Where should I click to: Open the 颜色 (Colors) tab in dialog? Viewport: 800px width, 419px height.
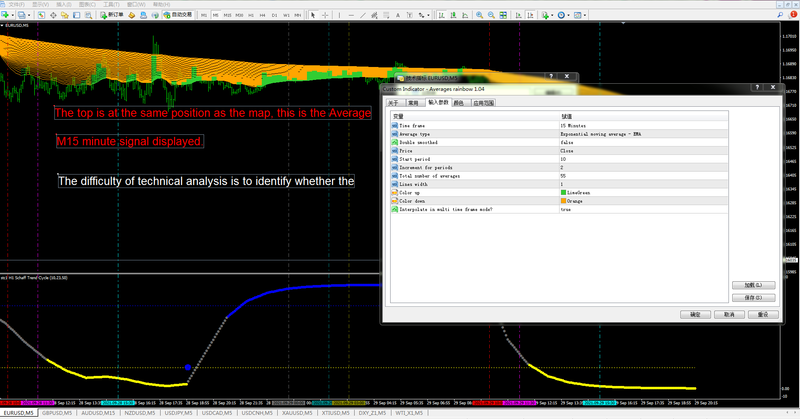[x=458, y=102]
